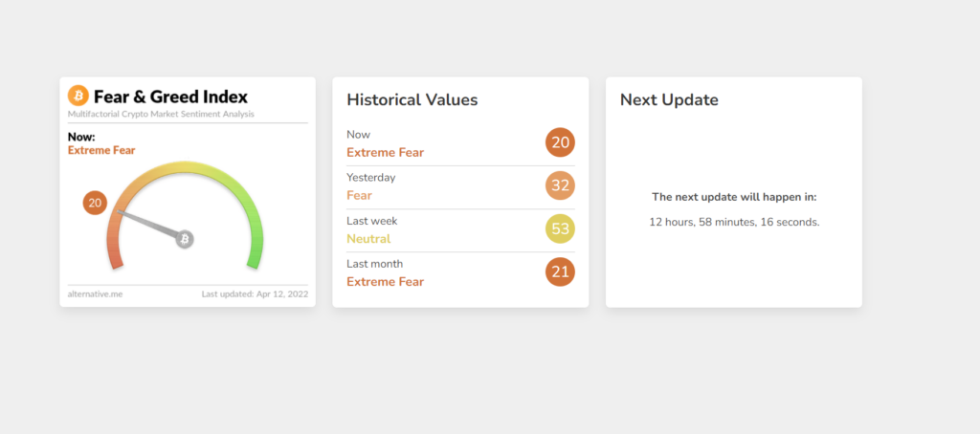The height and width of the screenshot is (434, 980).
Task: Click the gauge needle pointer
Action: point(148,224)
